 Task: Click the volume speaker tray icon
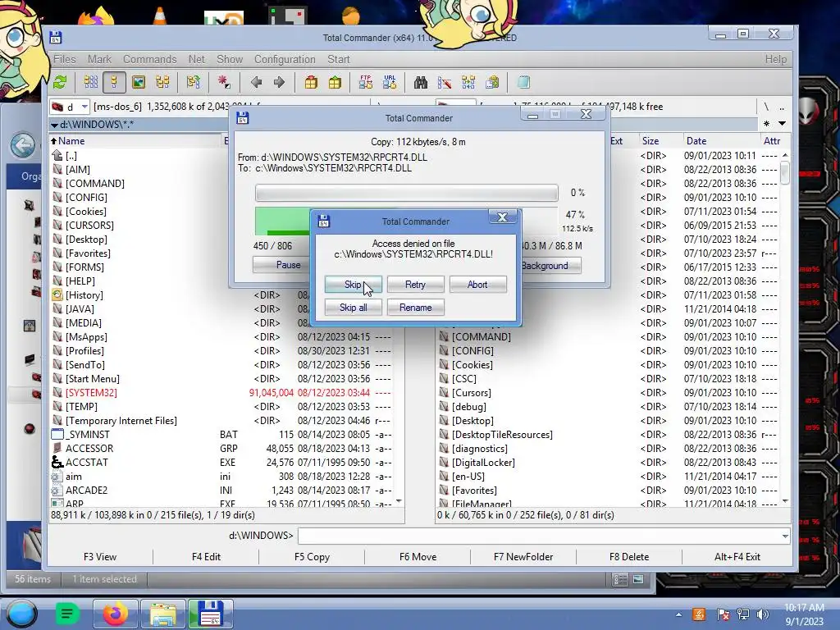(x=763, y=614)
